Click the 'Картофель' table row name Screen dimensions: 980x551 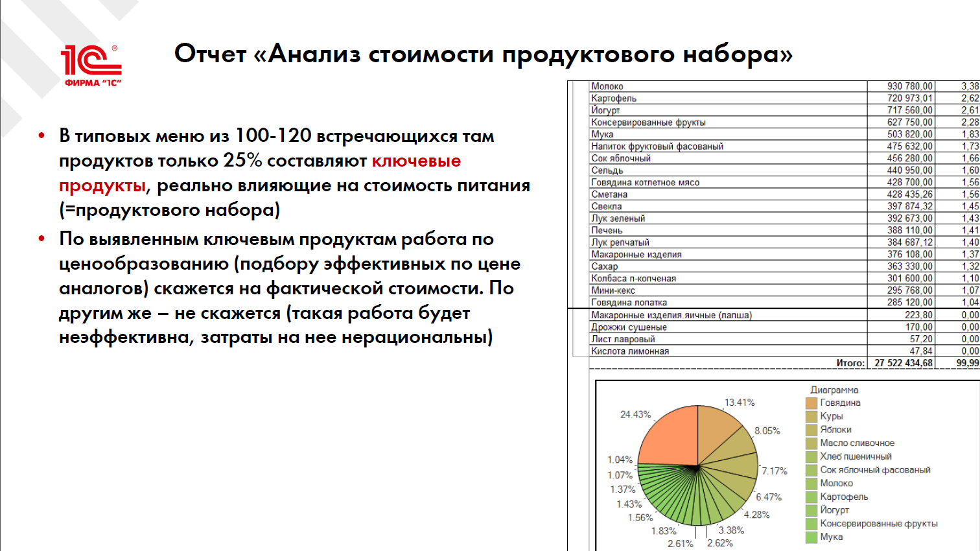click(614, 99)
